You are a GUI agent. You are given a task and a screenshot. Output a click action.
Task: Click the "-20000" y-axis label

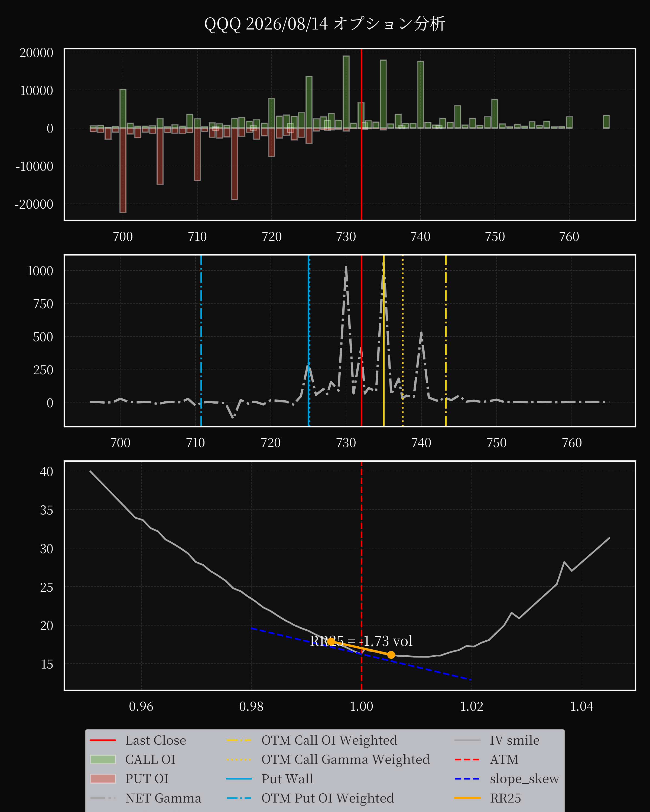point(34,204)
